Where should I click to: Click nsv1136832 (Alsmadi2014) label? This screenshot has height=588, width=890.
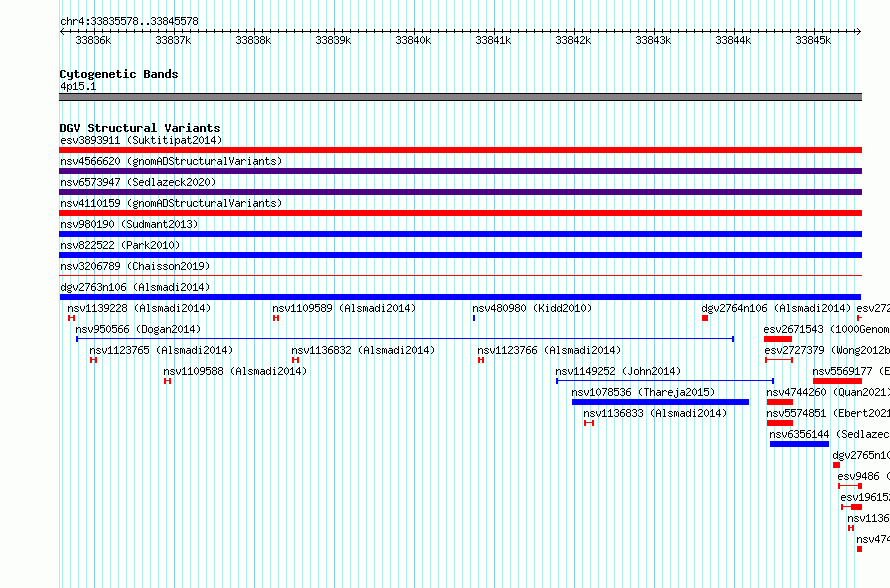(x=363, y=350)
